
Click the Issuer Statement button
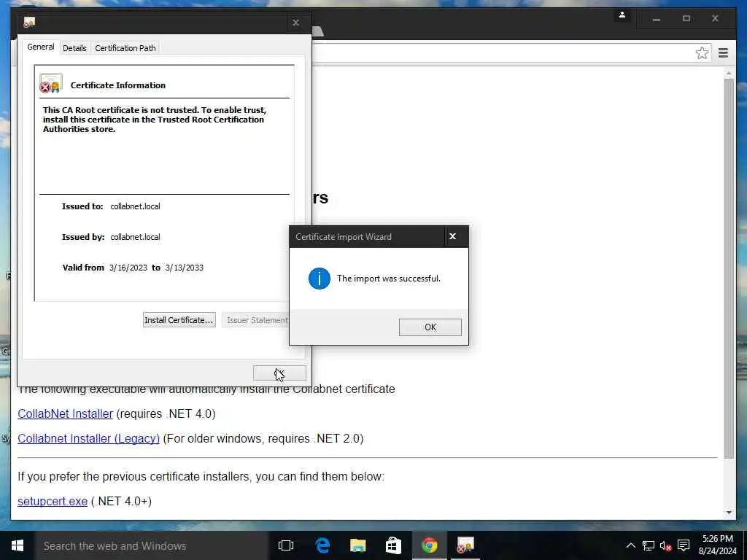tap(255, 320)
